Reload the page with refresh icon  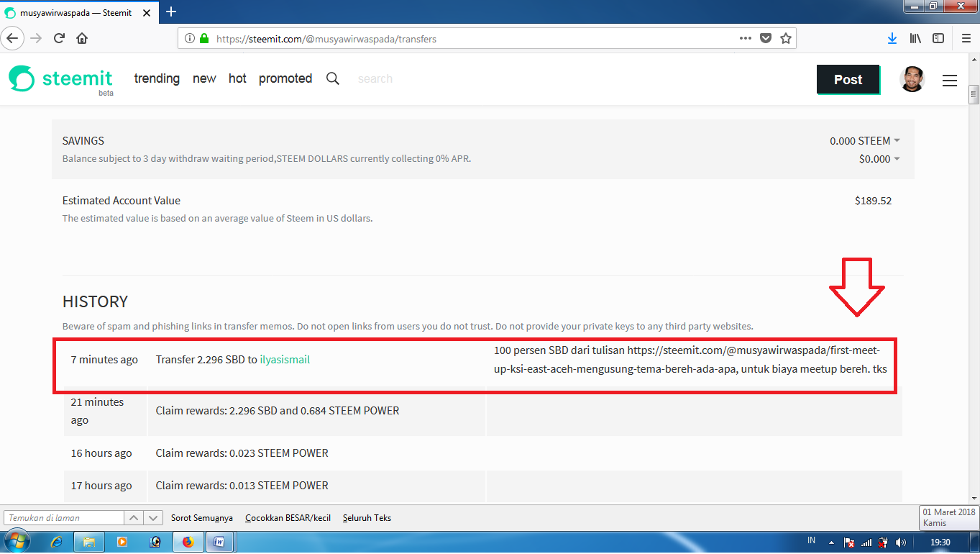pyautogui.click(x=59, y=38)
